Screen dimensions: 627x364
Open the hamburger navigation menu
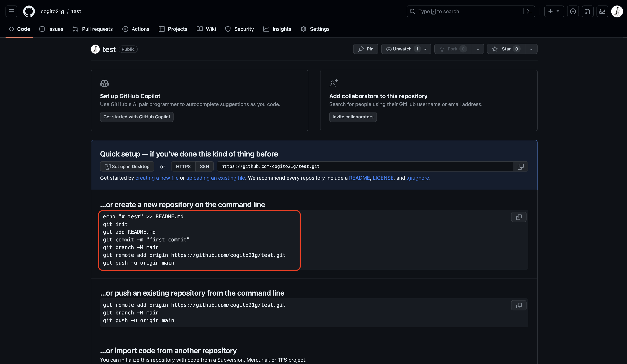[11, 11]
